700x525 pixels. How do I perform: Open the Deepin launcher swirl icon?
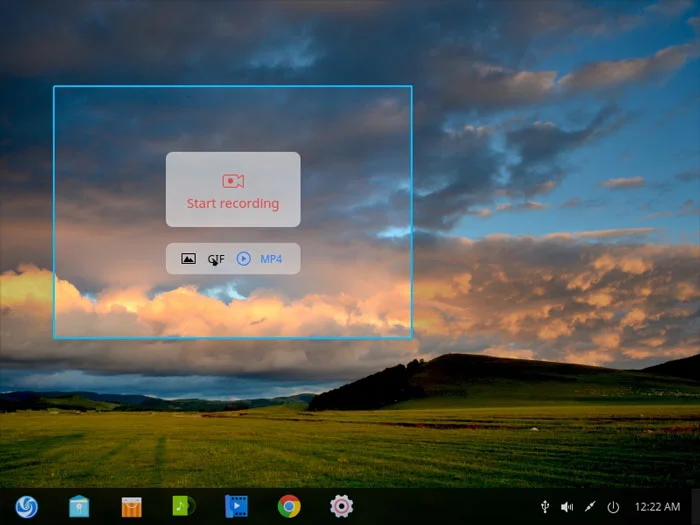coord(26,507)
